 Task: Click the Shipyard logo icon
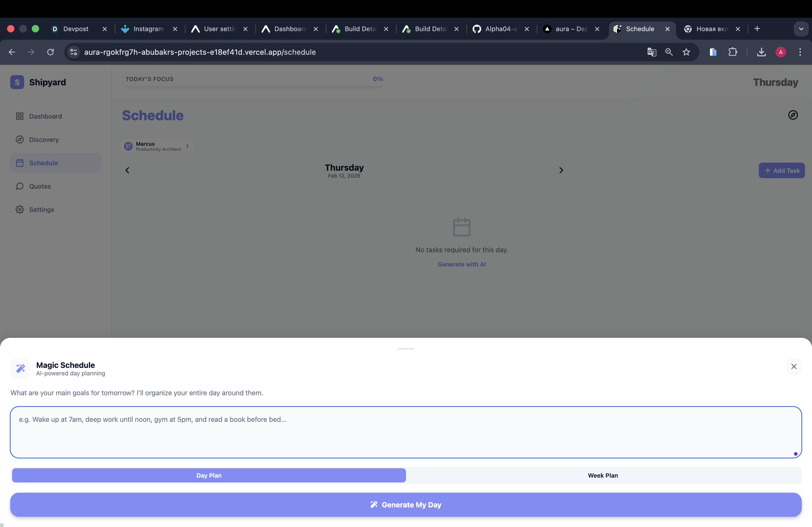click(17, 82)
